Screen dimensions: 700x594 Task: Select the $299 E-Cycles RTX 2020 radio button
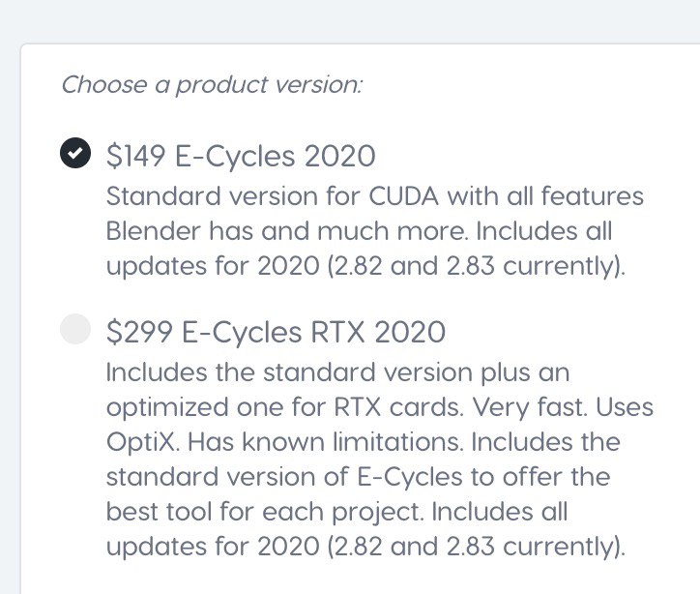pyautogui.click(x=75, y=329)
